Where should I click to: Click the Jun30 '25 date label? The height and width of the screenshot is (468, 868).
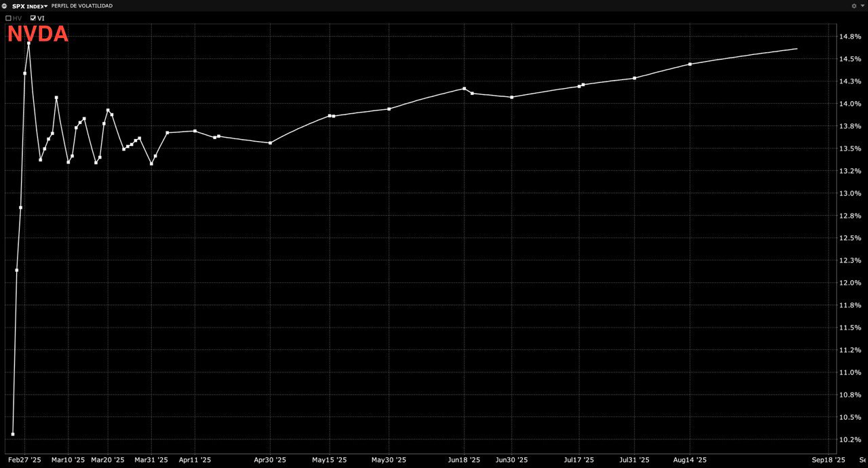[511, 460]
